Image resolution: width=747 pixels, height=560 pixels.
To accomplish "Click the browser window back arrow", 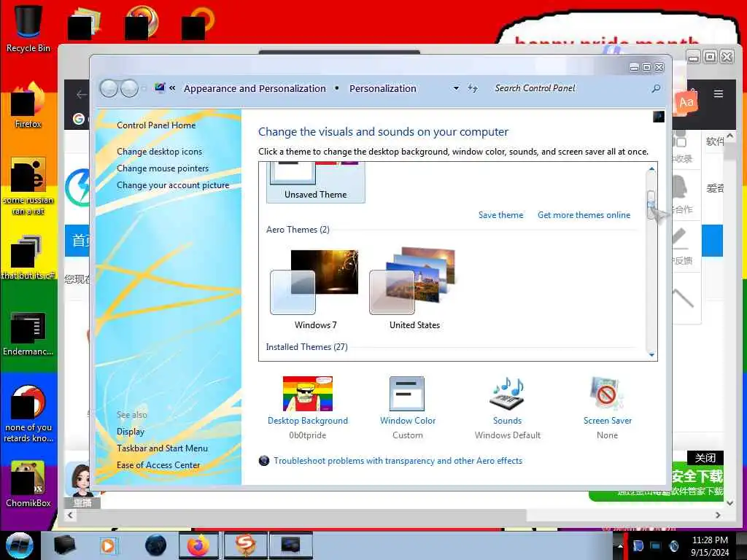I will (x=82, y=95).
